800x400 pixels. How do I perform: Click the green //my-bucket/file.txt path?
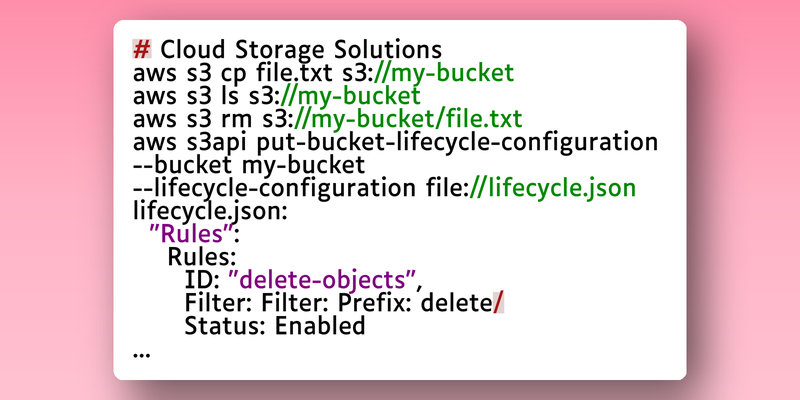pos(409,119)
